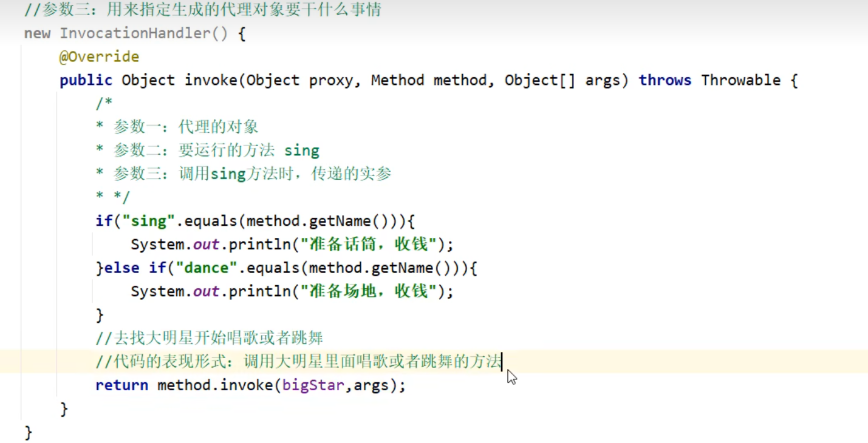
Task: Click the Throwable exception type
Action: coord(740,80)
